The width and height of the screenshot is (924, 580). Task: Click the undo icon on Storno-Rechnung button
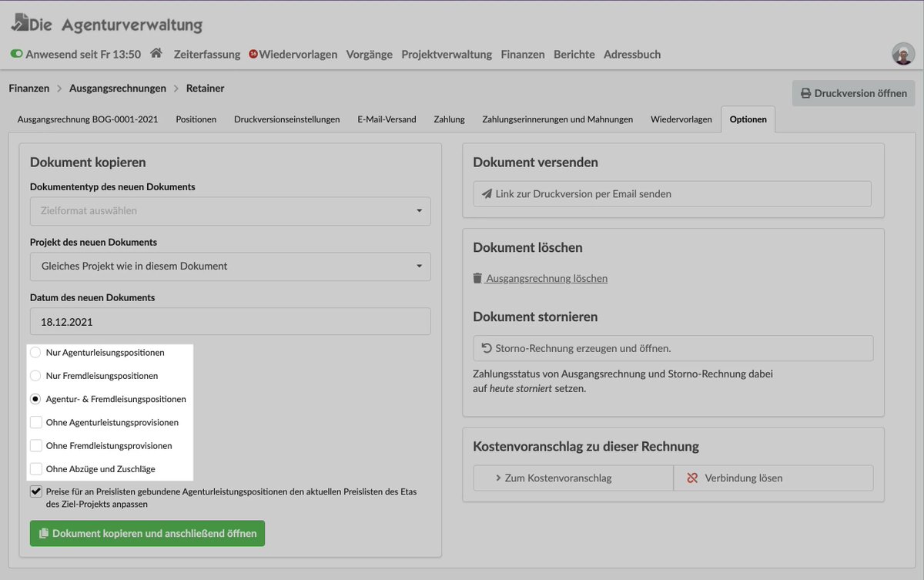pos(487,348)
